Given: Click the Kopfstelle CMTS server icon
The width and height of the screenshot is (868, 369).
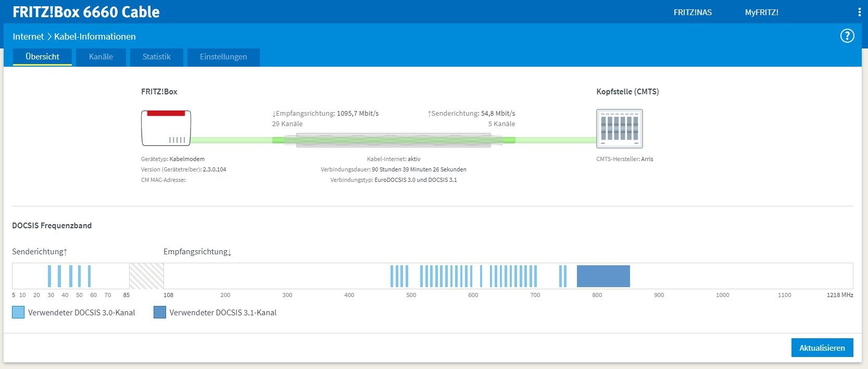Looking at the screenshot, I should click(619, 129).
